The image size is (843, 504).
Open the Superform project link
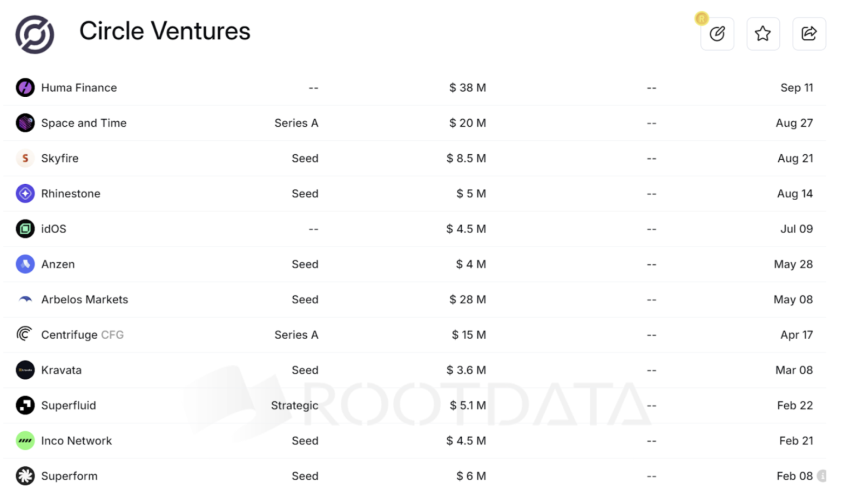coord(70,476)
